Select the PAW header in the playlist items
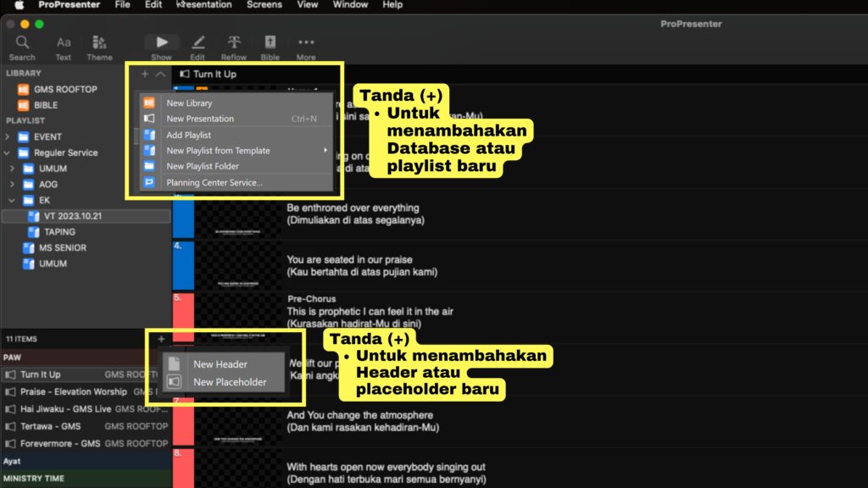This screenshot has height=488, width=868. click(86, 358)
